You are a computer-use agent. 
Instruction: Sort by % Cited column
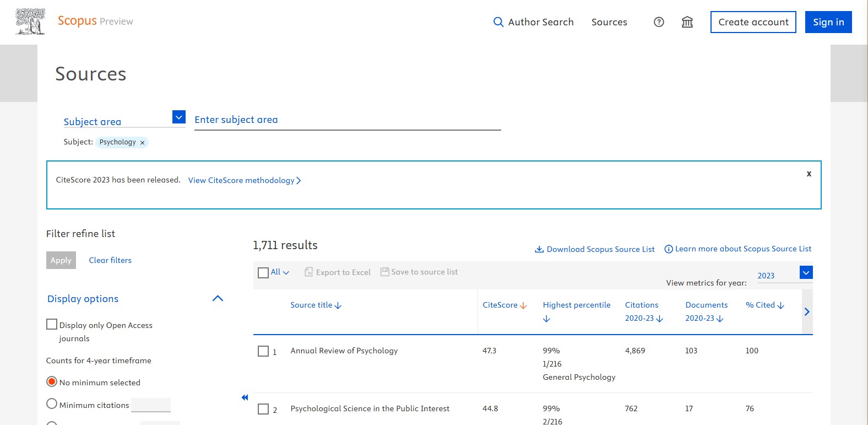click(x=765, y=305)
